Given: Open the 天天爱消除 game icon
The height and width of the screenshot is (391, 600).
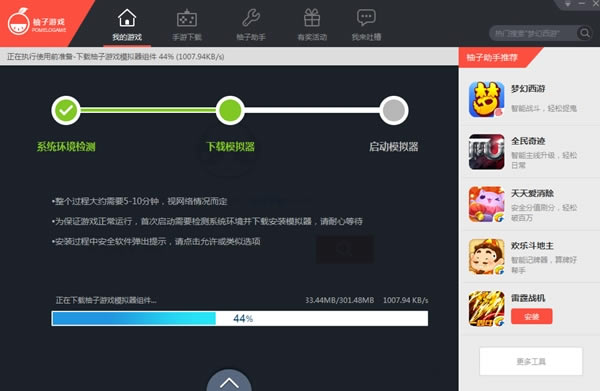Looking at the screenshot, I should click(x=486, y=204).
